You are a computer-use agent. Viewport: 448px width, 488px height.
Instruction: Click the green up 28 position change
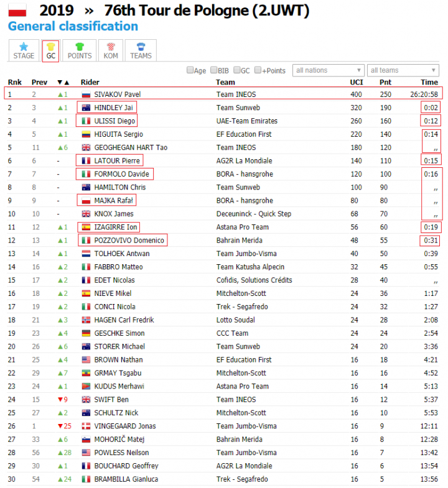(64, 453)
